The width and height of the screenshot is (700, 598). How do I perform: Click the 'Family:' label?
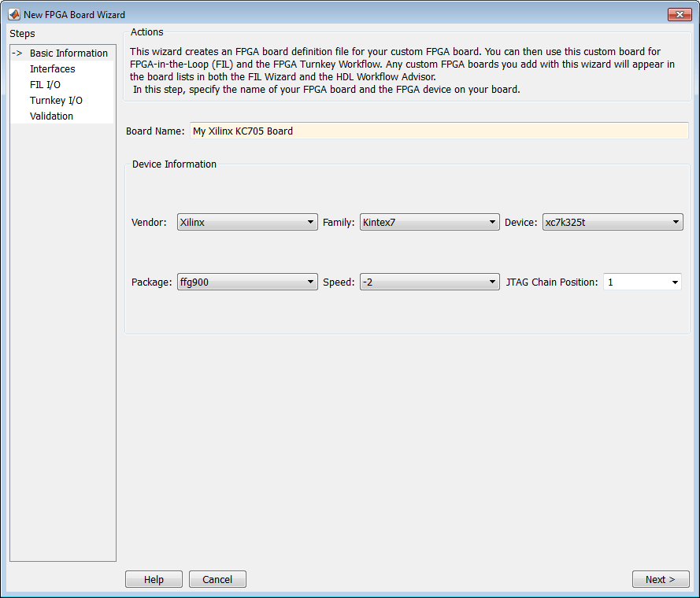[339, 222]
